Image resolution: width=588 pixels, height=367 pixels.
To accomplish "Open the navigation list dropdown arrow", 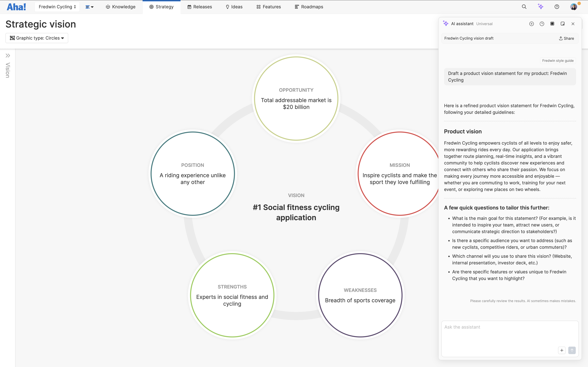I will [x=90, y=7].
